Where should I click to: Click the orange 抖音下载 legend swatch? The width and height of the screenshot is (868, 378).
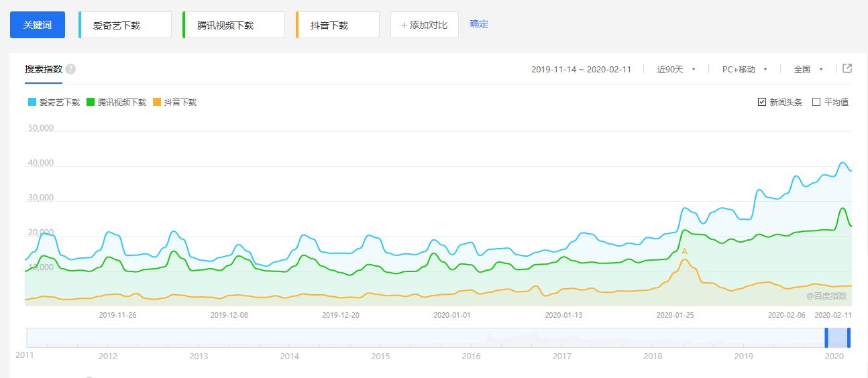(157, 103)
